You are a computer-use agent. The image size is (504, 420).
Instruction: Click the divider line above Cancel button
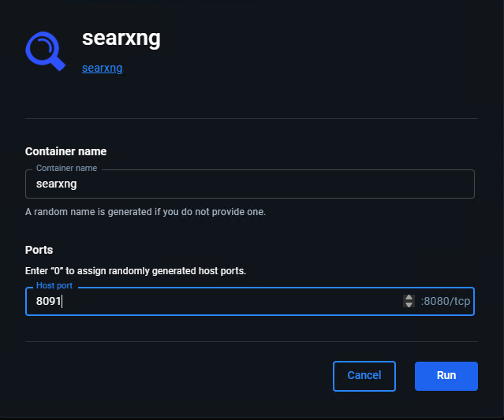pyautogui.click(x=251, y=342)
